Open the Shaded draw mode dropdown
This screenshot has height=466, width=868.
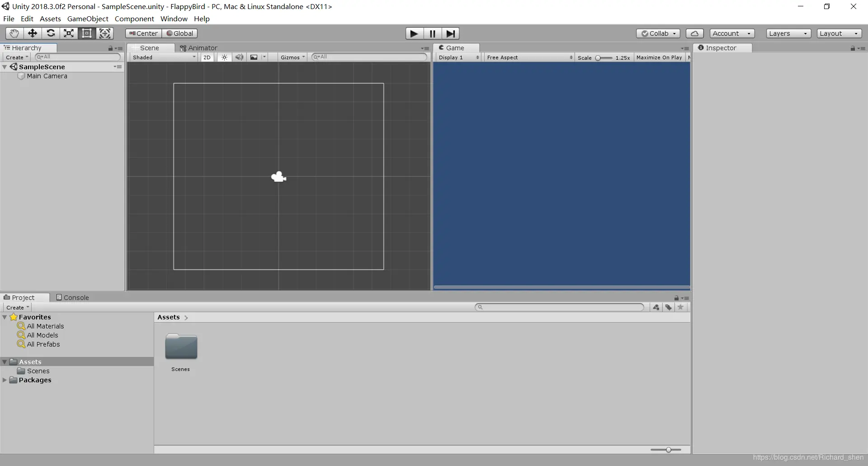164,57
